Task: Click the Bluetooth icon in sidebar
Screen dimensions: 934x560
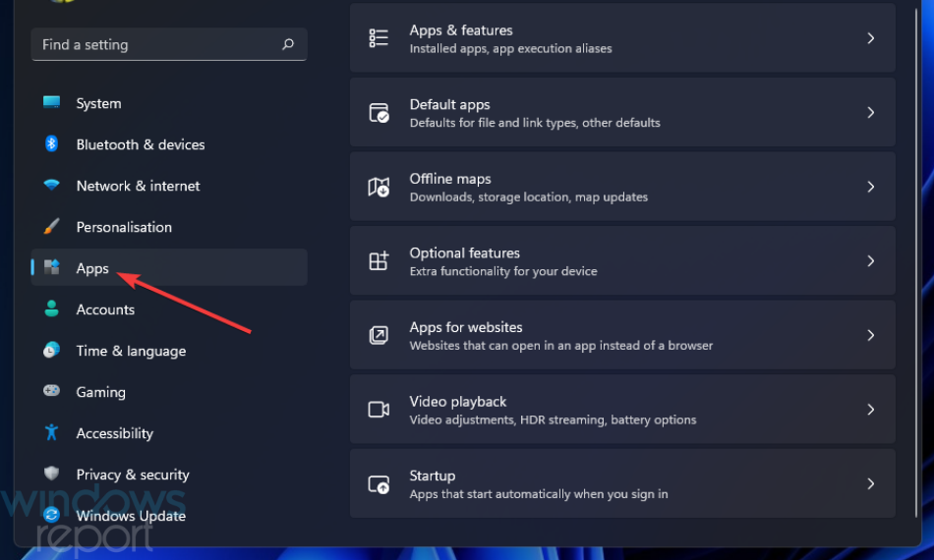Action: [x=52, y=144]
